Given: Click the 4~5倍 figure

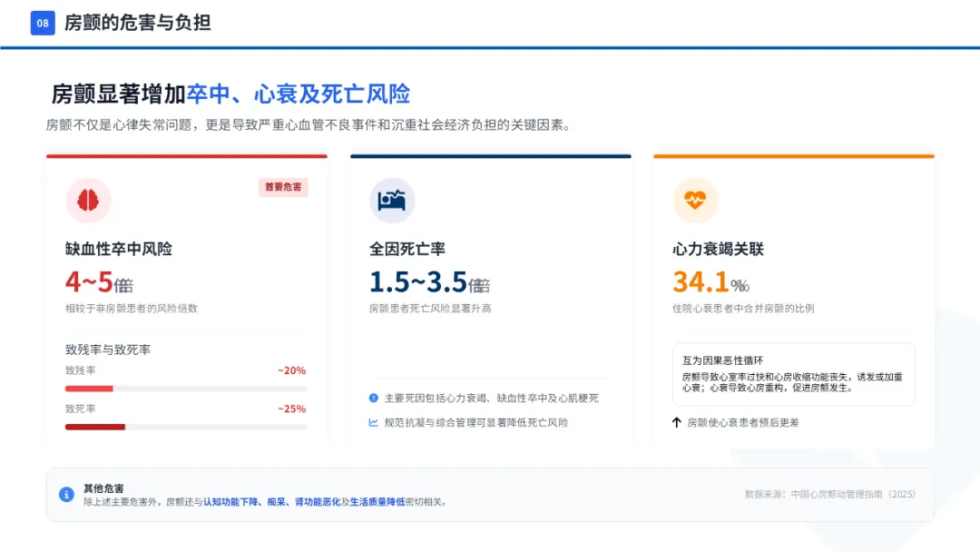Looking at the screenshot, I should point(100,282).
